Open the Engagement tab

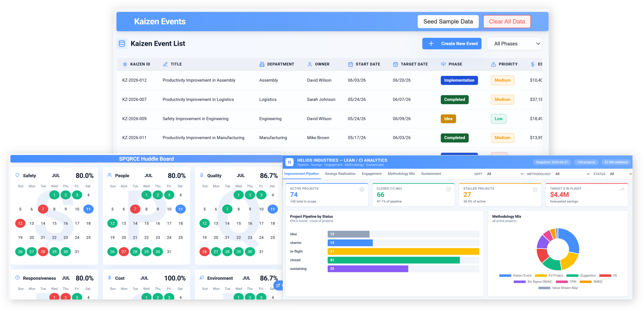372,174
